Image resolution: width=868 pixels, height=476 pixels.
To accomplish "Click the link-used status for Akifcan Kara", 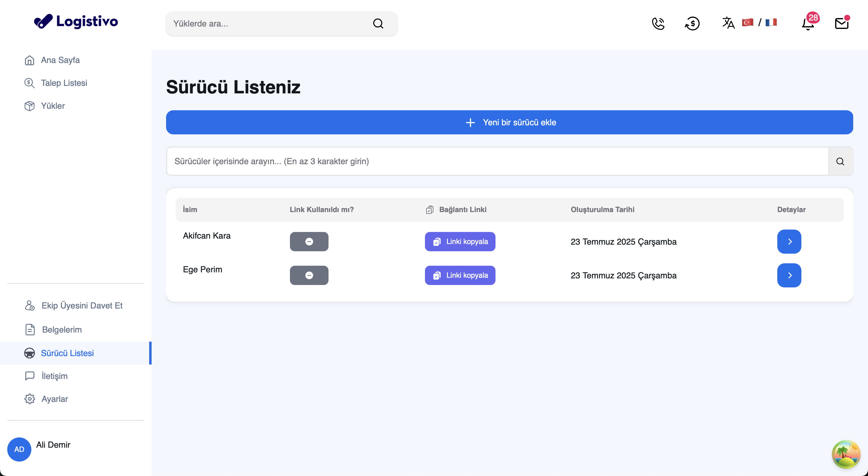I will coord(309,242).
